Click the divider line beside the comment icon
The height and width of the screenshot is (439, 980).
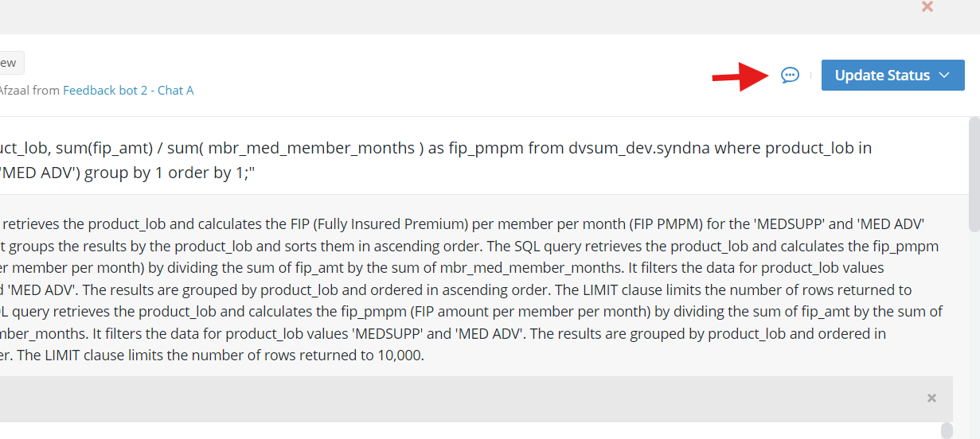tap(810, 75)
